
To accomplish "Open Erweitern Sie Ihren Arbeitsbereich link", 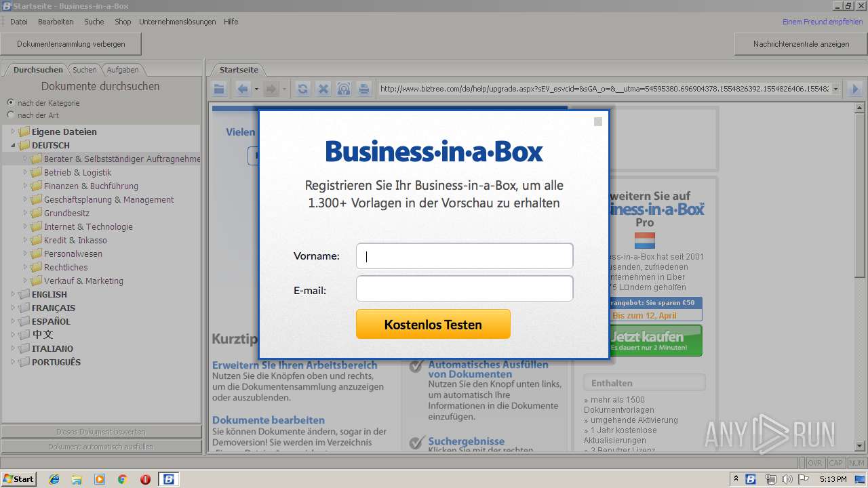I will coord(295,365).
